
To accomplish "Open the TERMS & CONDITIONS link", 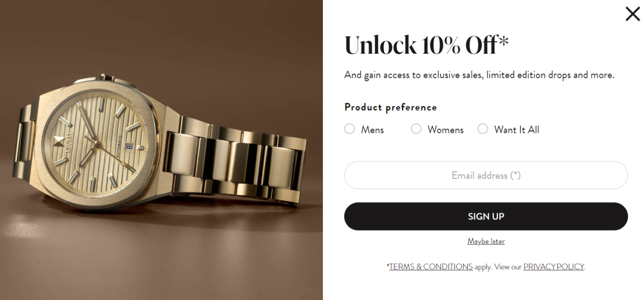I will pyautogui.click(x=431, y=267).
